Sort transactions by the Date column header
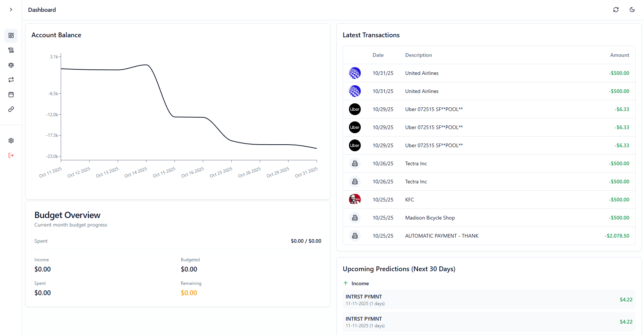 pyautogui.click(x=378, y=55)
